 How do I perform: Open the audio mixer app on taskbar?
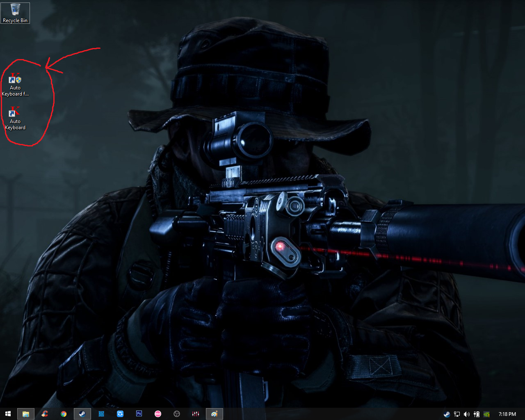pyautogui.click(x=196, y=414)
